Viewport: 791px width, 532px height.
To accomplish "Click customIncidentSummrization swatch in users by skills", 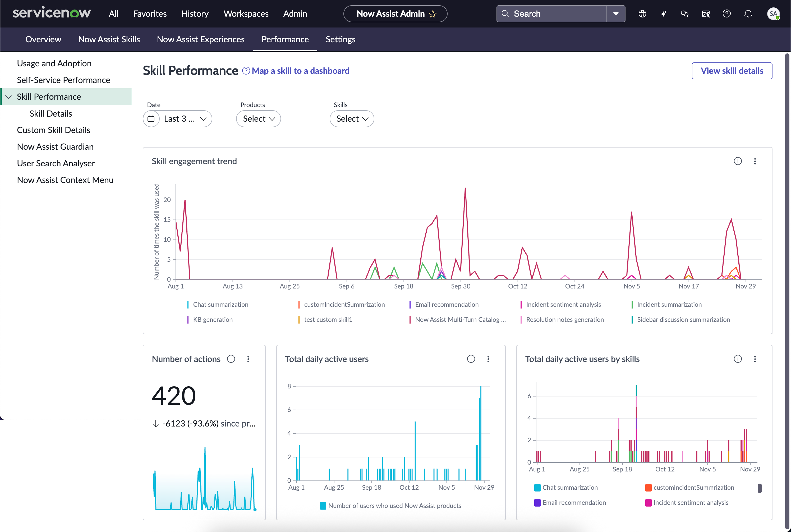I will coord(648,488).
